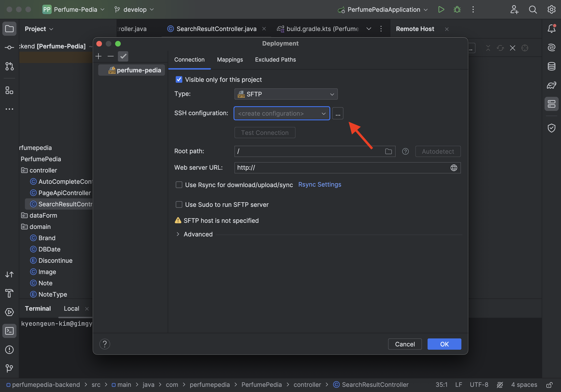Click the browse folder icon in Root path
The height and width of the screenshot is (392, 561).
[x=388, y=151]
